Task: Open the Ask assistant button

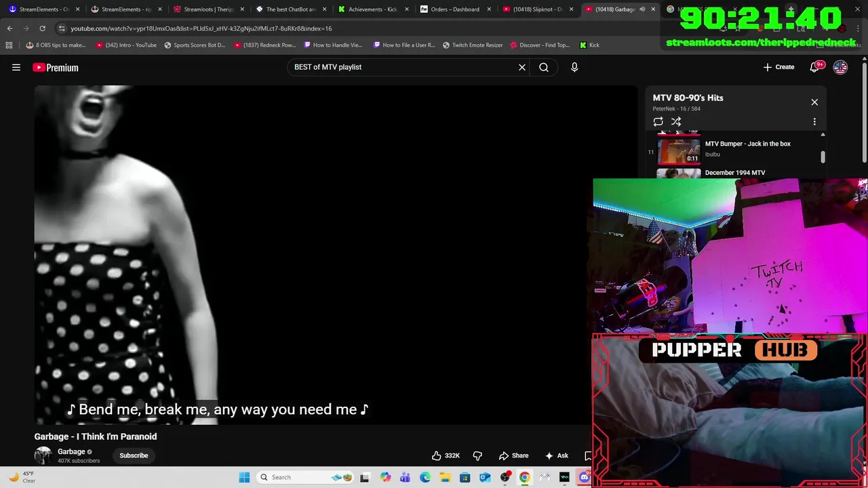Action: click(x=556, y=455)
